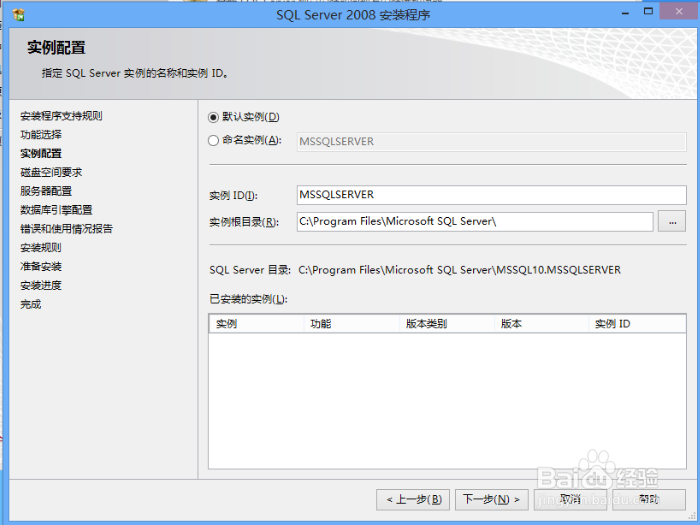Click the 实例根目录 path field
This screenshot has width=700, height=525.
475,222
